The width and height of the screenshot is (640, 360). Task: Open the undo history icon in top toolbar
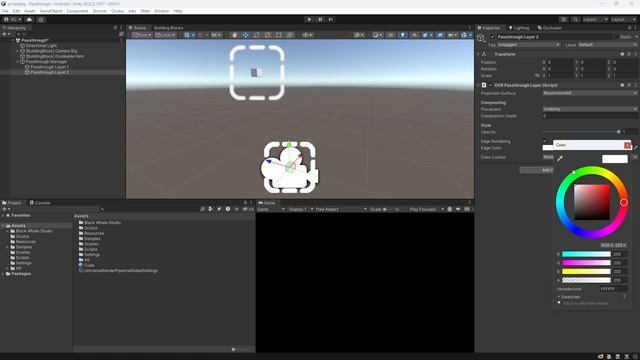pyautogui.click(x=564, y=19)
